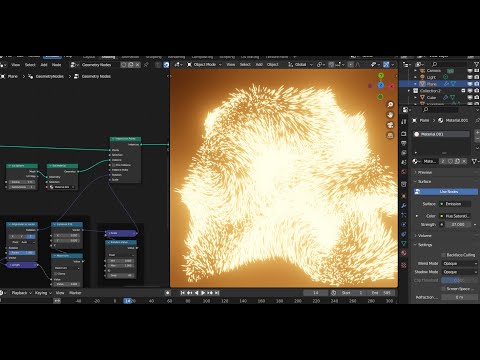The height and width of the screenshot is (360, 480).
Task: Open 3D viewport Object menu
Action: (x=272, y=64)
